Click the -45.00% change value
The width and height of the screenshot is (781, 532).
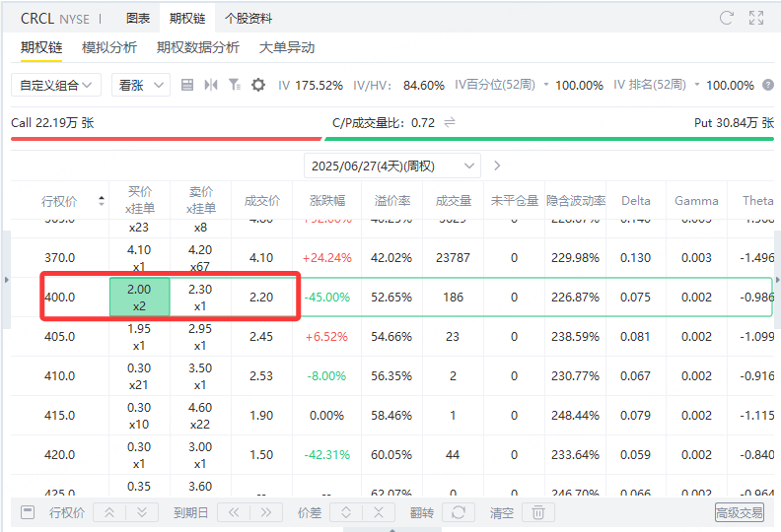pyautogui.click(x=327, y=298)
